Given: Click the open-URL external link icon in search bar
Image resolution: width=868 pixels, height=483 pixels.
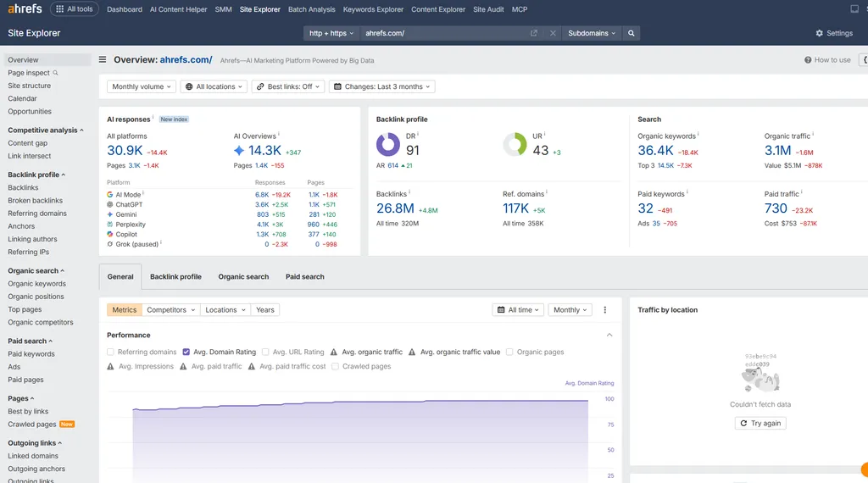Looking at the screenshot, I should [x=534, y=33].
